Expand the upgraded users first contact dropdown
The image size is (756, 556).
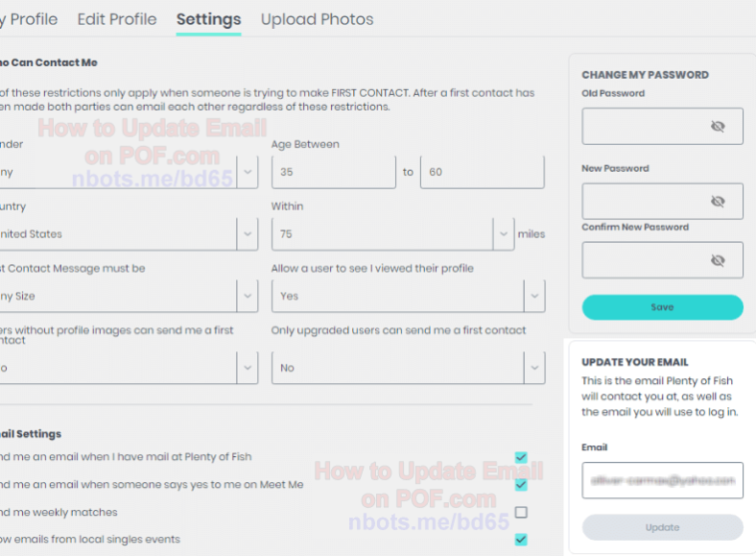click(x=535, y=367)
